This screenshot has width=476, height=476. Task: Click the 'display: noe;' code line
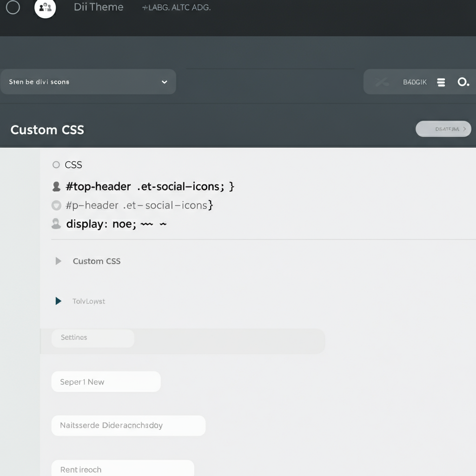coord(101,224)
